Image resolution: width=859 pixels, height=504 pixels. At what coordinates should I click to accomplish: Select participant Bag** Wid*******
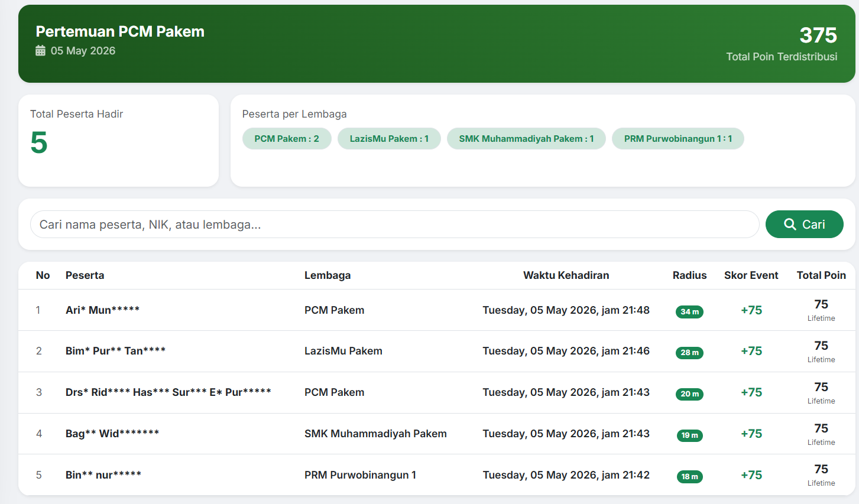coord(112,434)
